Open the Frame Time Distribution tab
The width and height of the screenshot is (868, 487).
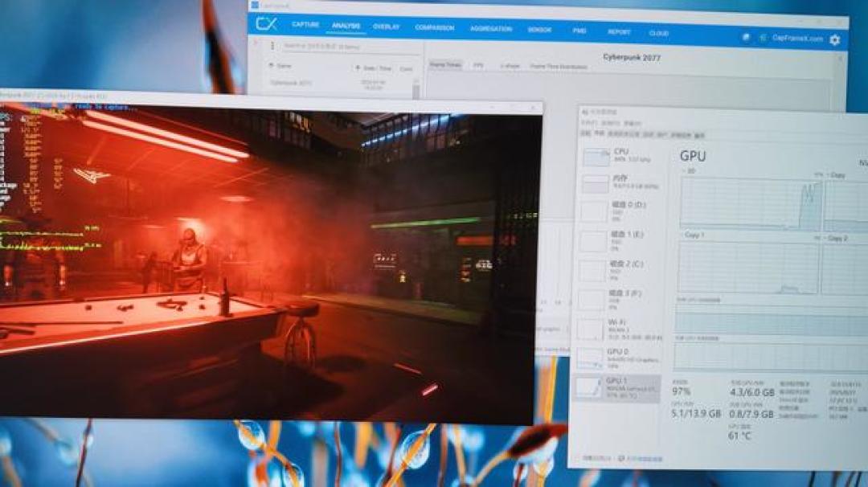558,67
